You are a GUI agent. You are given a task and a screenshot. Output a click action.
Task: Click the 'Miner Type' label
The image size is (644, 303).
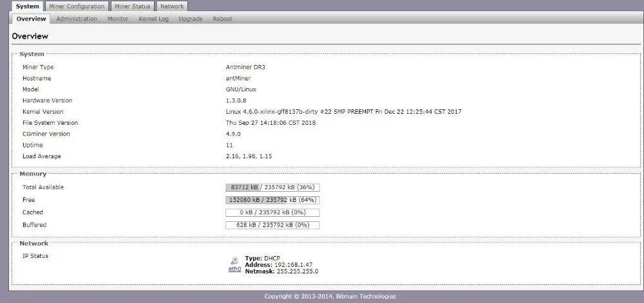point(38,68)
